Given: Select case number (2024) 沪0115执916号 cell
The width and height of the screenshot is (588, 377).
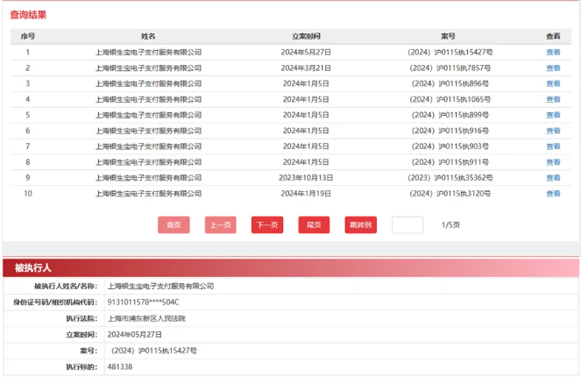Looking at the screenshot, I should click(x=450, y=131).
